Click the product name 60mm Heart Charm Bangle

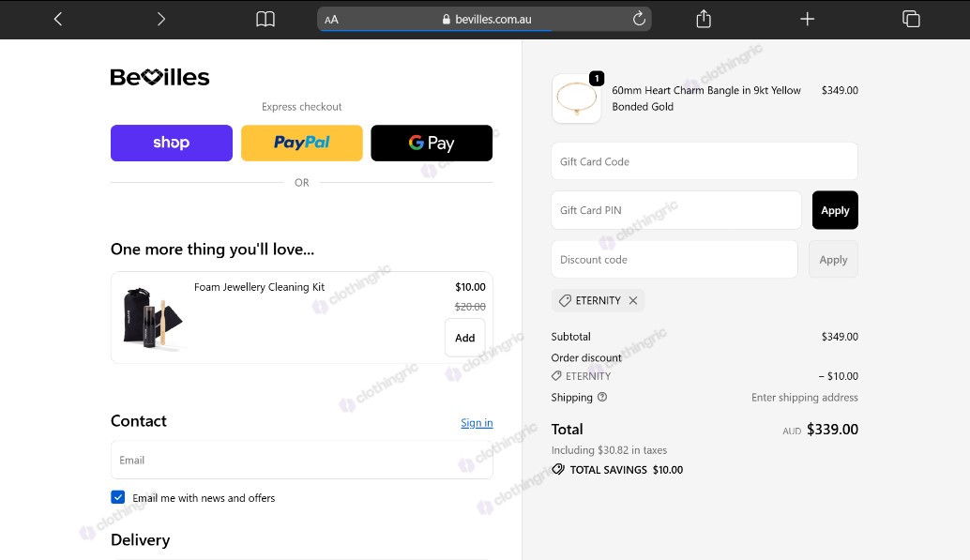706,98
